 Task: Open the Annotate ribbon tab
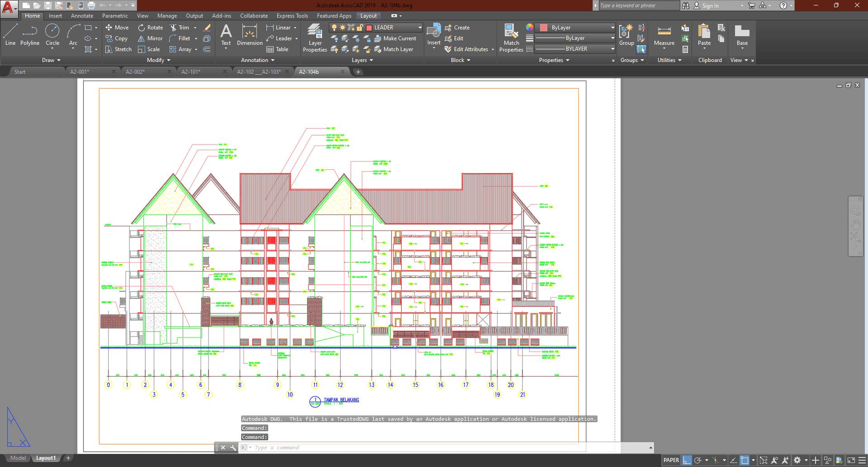tap(82, 16)
